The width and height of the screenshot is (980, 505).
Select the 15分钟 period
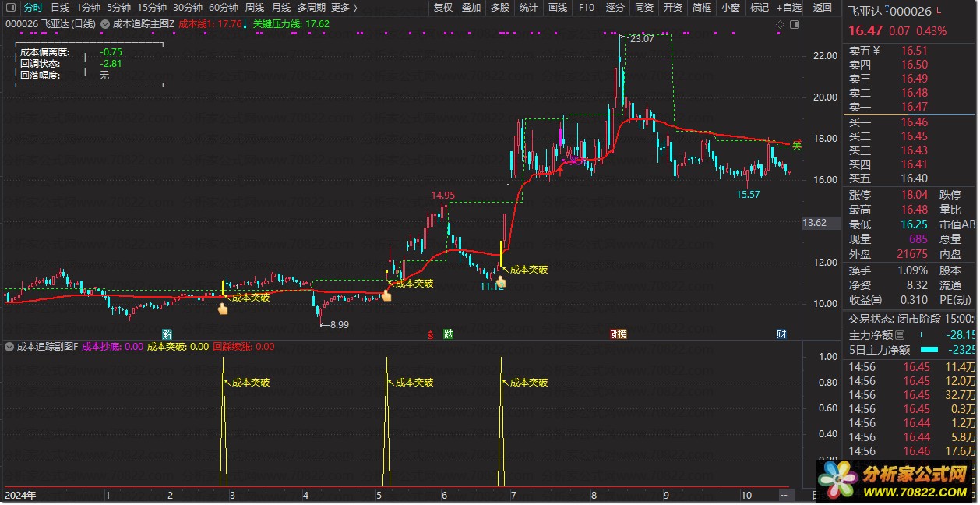[x=152, y=8]
